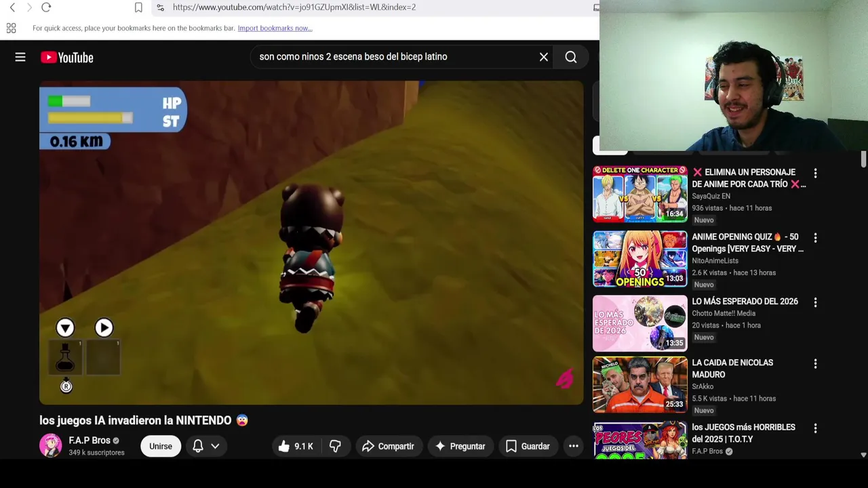
Task: Click Chotto Matte!! Media channel name
Action: pos(724,313)
